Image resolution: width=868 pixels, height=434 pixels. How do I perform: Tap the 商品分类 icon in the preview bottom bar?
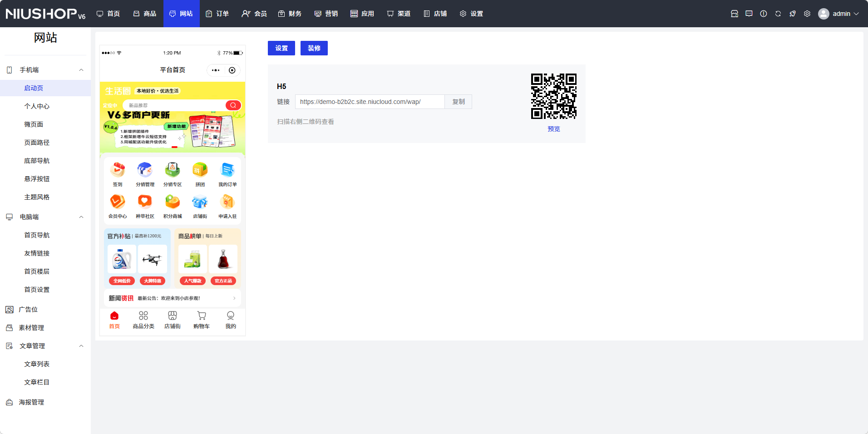point(143,316)
